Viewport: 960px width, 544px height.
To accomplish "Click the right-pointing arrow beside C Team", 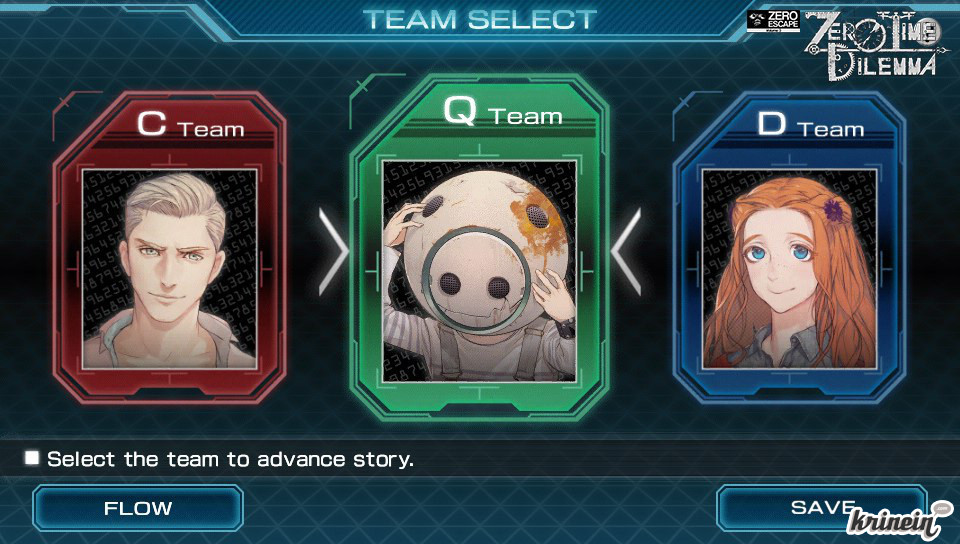I will 333,252.
